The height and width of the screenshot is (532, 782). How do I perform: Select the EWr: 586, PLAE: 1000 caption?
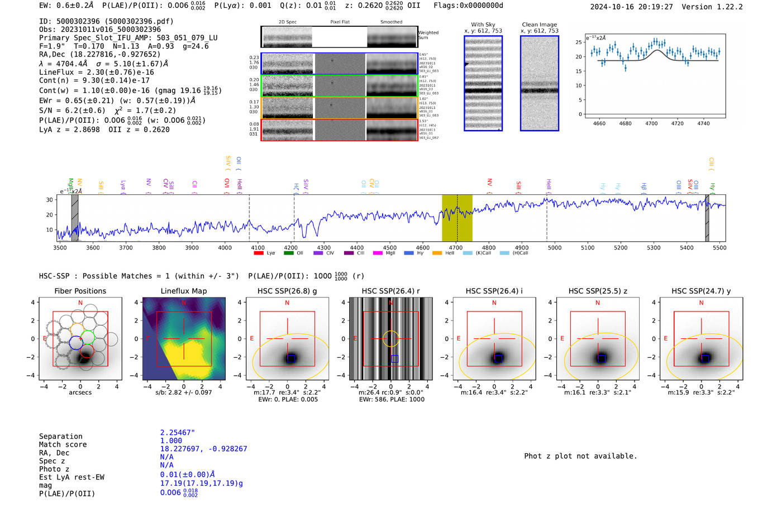coord(392,399)
